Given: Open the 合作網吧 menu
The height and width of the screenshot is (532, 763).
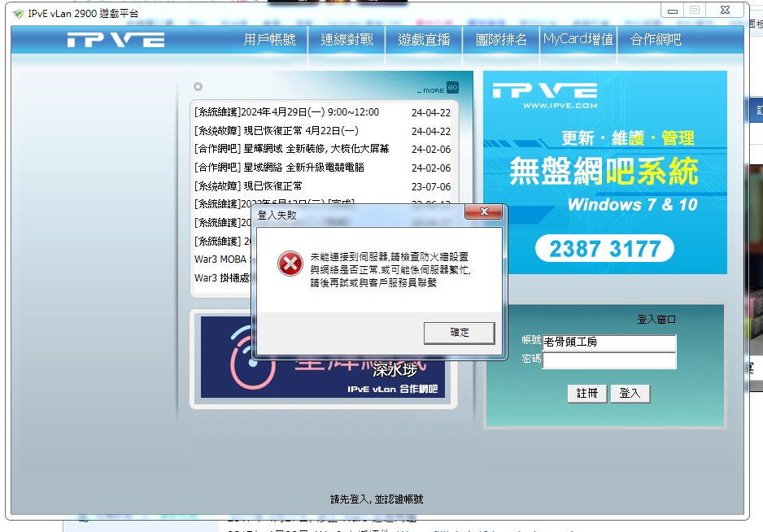Looking at the screenshot, I should [656, 39].
